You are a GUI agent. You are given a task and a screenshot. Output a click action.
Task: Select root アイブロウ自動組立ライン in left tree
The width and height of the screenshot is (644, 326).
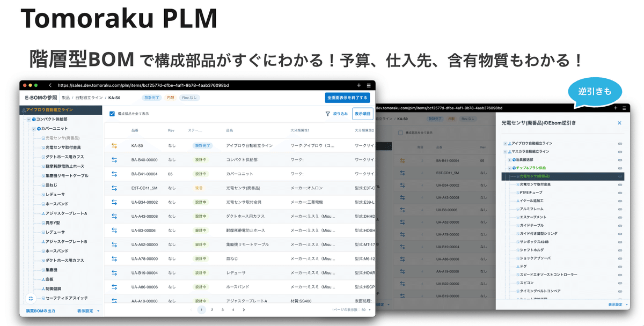tap(61, 110)
